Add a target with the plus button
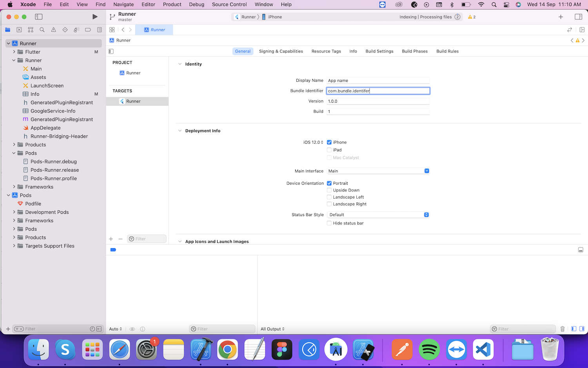This screenshot has height=368, width=588. 111,239
